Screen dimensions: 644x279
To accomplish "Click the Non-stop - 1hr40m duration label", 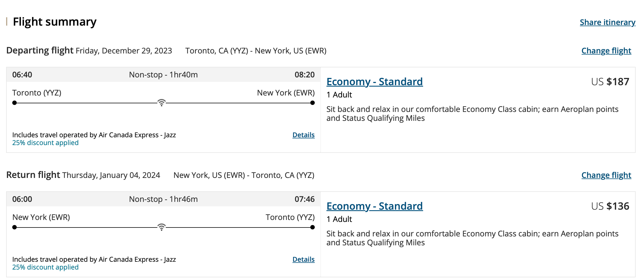I will [x=163, y=75].
